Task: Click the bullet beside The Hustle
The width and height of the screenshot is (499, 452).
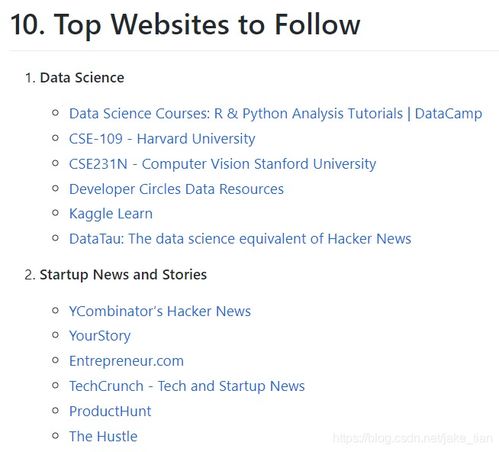Action: [x=55, y=435]
